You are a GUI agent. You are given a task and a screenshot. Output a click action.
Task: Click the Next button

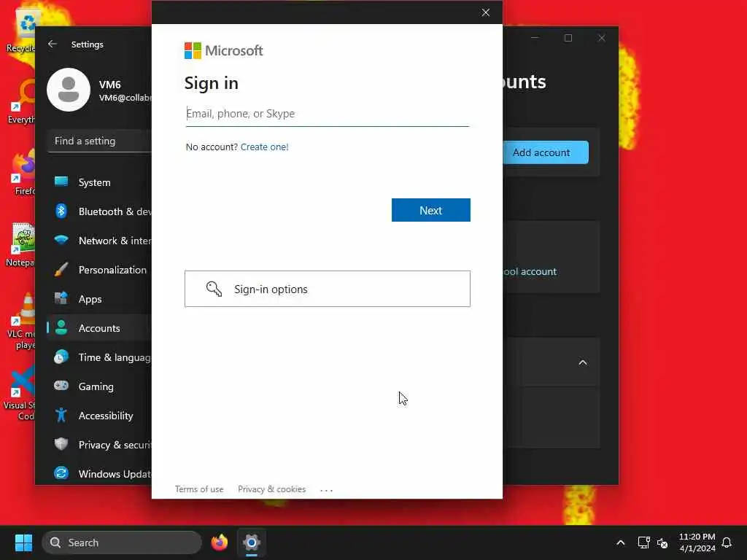(430, 210)
